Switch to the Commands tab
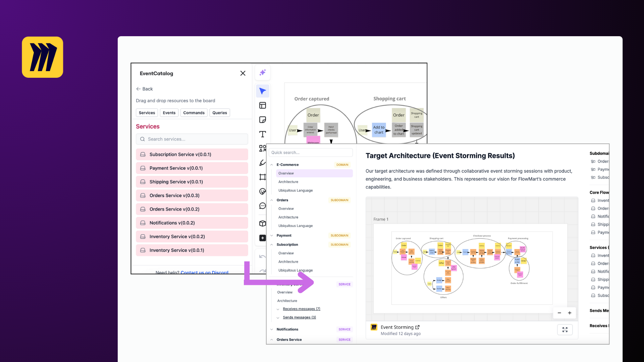Image resolution: width=644 pixels, height=362 pixels. point(194,113)
